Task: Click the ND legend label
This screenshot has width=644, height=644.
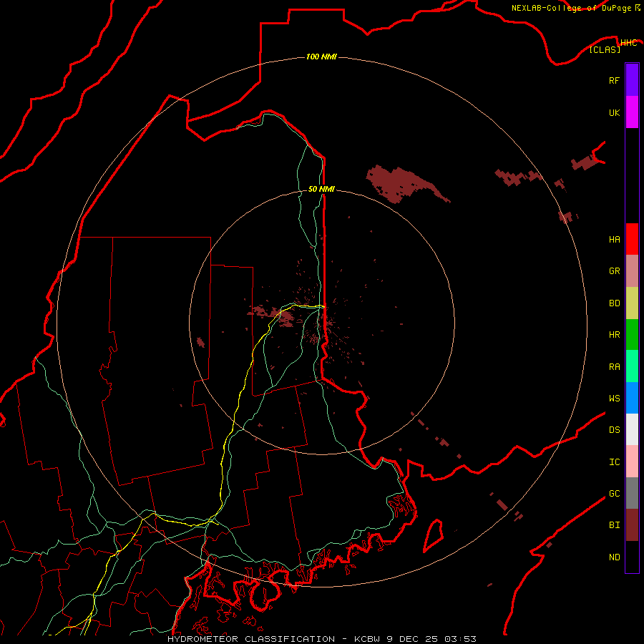Action: pos(614,557)
